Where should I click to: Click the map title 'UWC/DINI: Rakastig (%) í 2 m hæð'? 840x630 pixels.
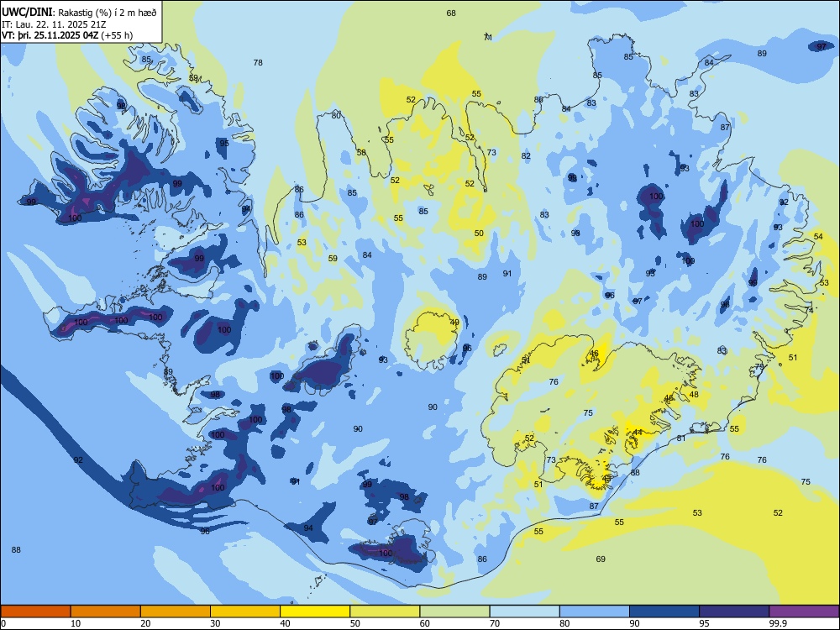79,13
